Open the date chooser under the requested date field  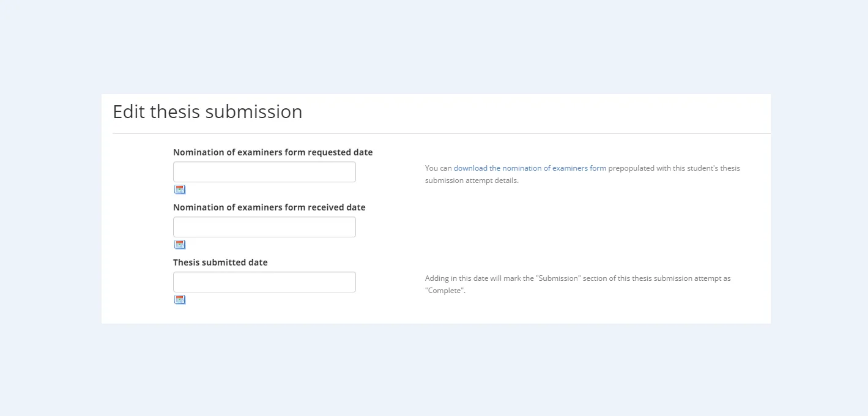pyautogui.click(x=180, y=189)
